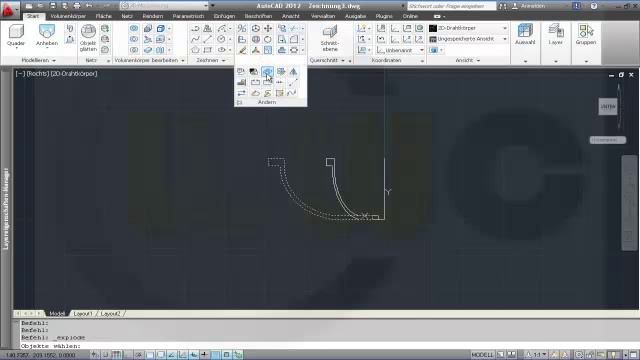The width and height of the screenshot is (640, 360).
Task: Click the Objekt glätten mesh tool
Action: point(88,38)
